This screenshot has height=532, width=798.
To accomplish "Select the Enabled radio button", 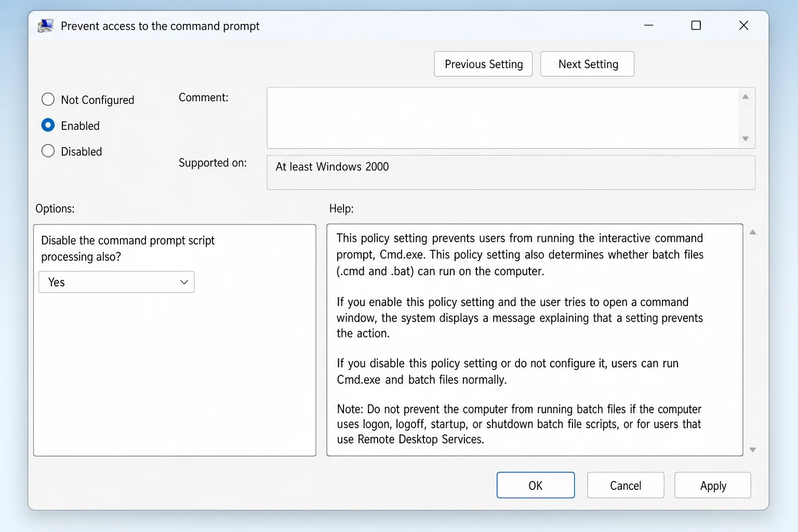I will (x=48, y=125).
